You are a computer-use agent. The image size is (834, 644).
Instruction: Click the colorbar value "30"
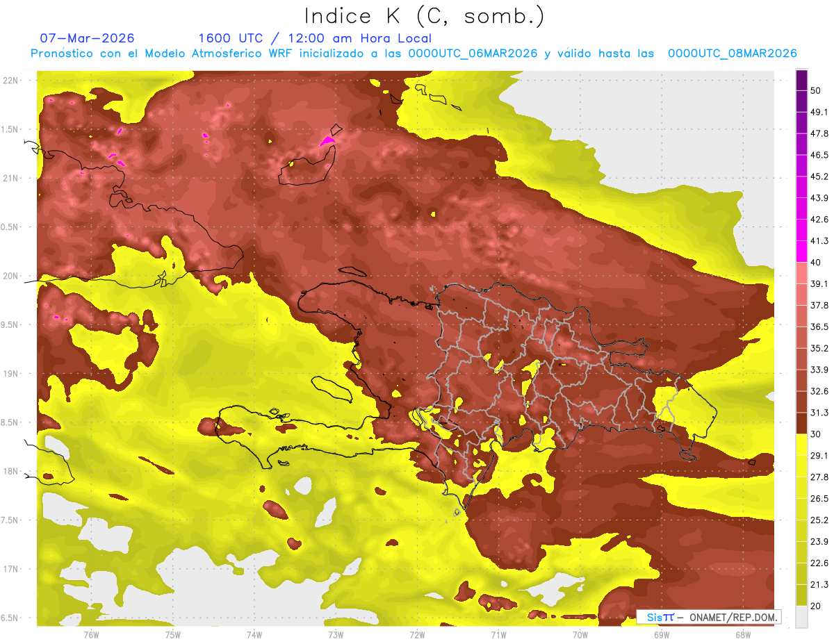pos(817,434)
